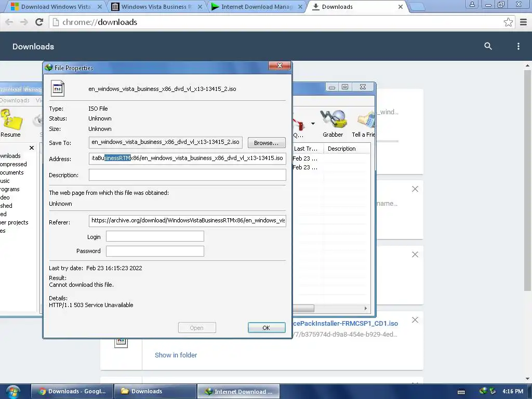This screenshot has height=399, width=532.
Task: Click IDM tray icon in system tray
Action: coord(483,391)
